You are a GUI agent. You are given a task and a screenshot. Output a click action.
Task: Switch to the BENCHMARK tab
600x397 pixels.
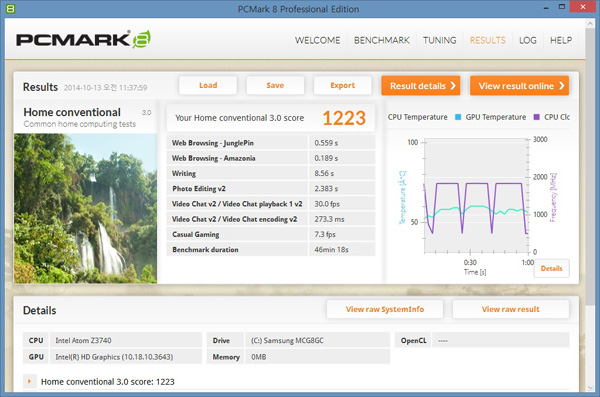[x=382, y=40]
